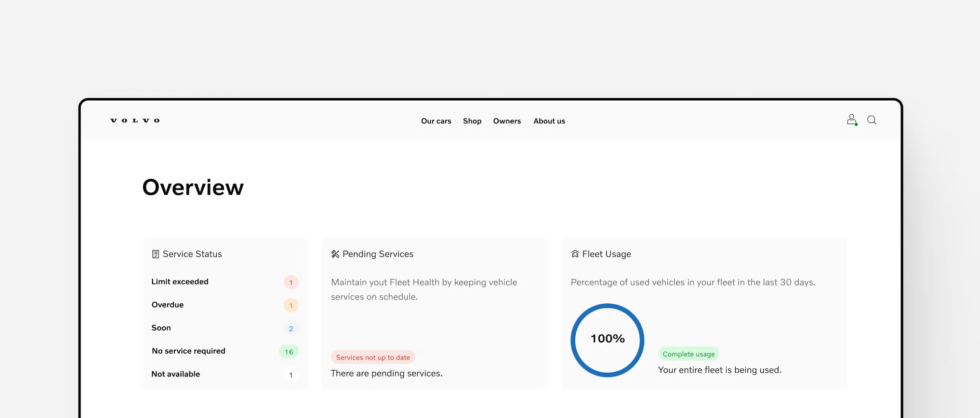Click the Volvo logo

135,121
